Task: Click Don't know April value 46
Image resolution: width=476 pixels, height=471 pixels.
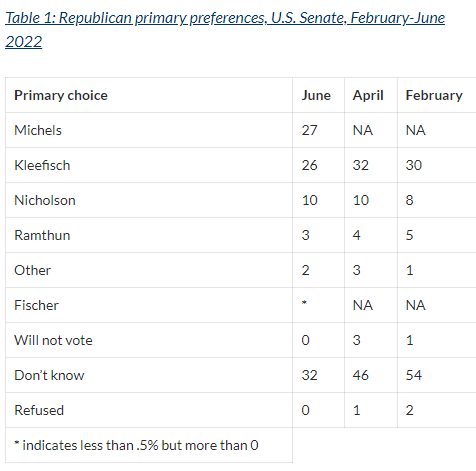Action: tap(361, 375)
